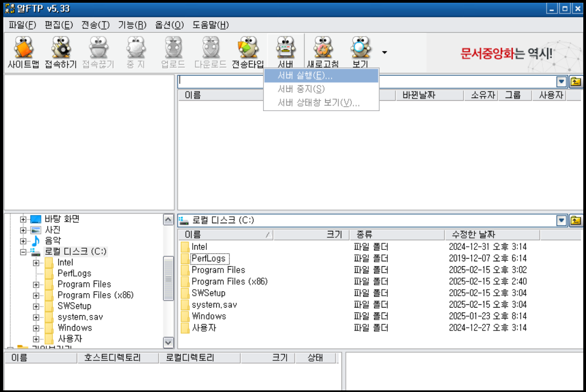The height and width of the screenshot is (392, 586).
Task: Go up a folder in remote pane
Action: (576, 82)
